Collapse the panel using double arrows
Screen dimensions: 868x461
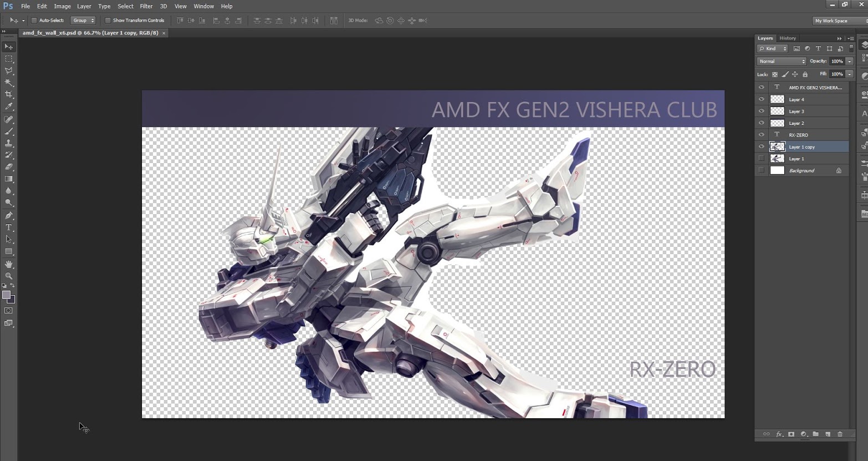840,38
